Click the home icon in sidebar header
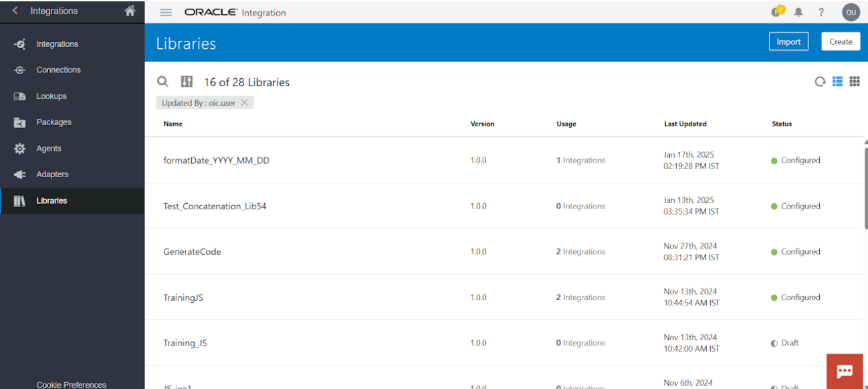The height and width of the screenshot is (389, 868). click(x=130, y=11)
